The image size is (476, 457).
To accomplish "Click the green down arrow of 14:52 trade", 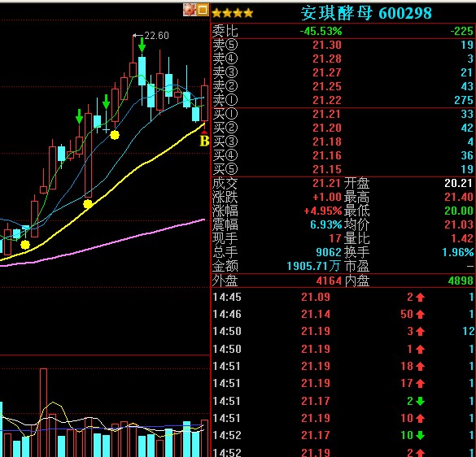I will click(x=421, y=436).
